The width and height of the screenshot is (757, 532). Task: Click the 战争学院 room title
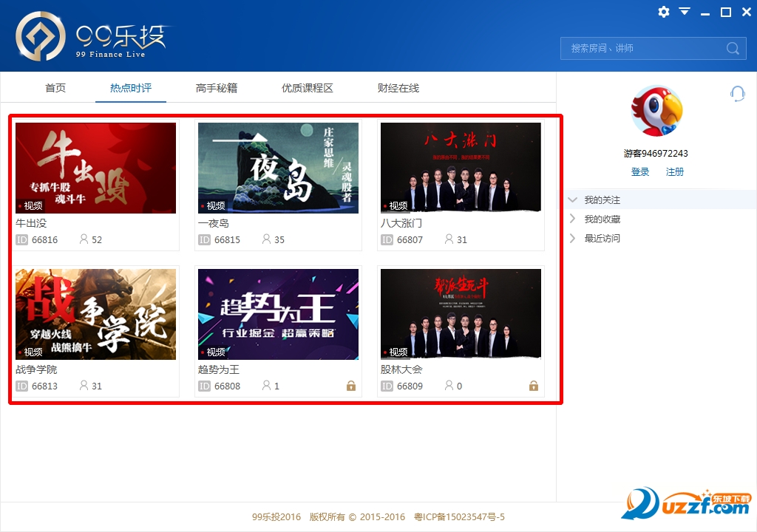(36, 369)
